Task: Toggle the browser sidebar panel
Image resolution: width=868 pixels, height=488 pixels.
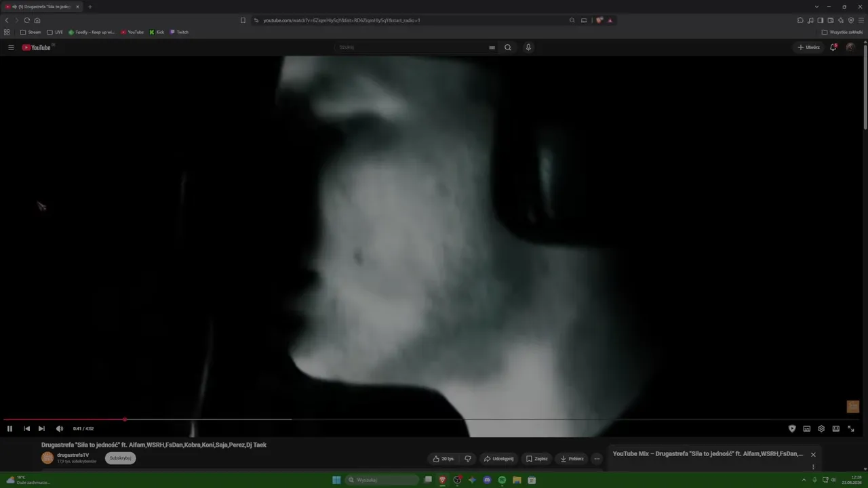Action: coord(821,20)
